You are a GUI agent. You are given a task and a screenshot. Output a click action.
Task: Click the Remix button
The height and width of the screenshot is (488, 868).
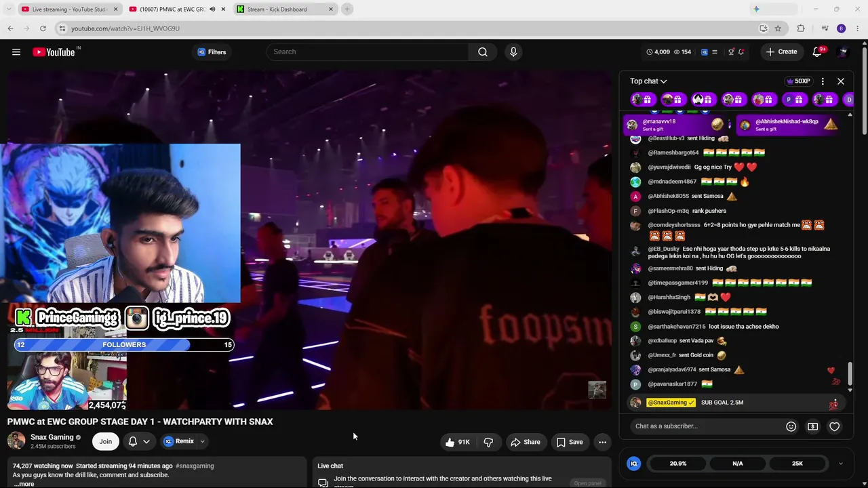[x=178, y=442]
